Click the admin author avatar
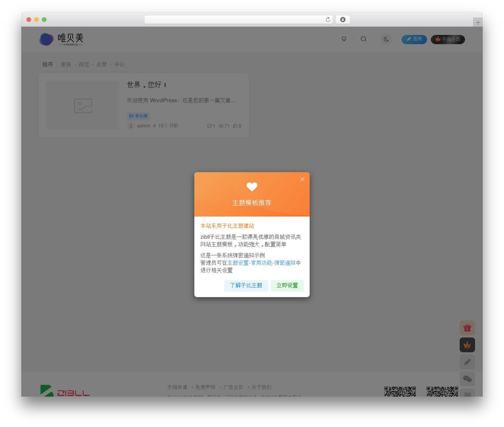 point(131,126)
